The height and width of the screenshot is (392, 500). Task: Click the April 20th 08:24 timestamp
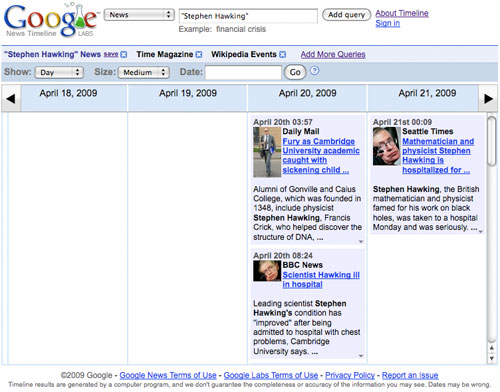pos(283,256)
